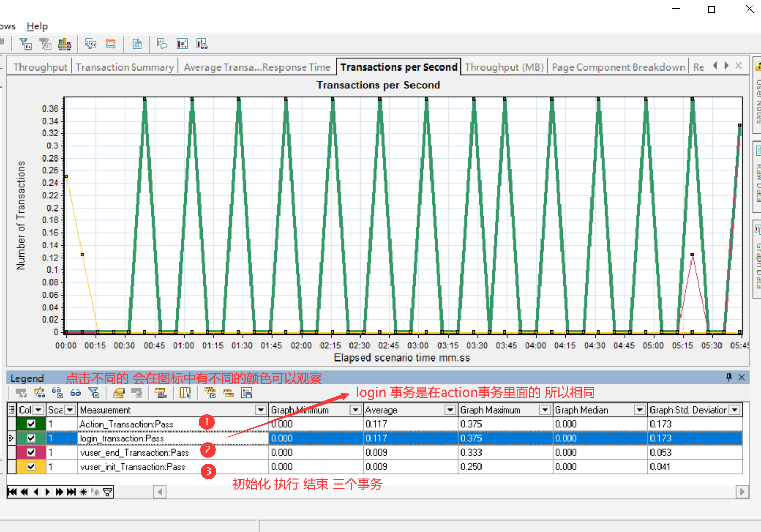761x532 pixels.
Task: Jump to last record in Legend navigator
Action: (72, 492)
